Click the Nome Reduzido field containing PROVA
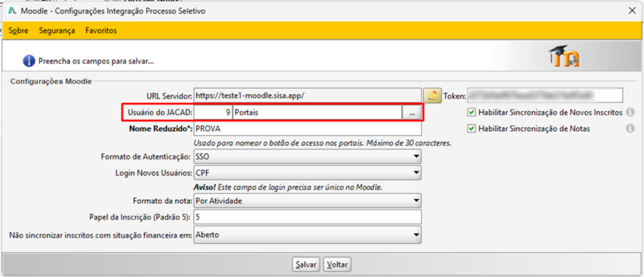The image size is (644, 277). [307, 129]
